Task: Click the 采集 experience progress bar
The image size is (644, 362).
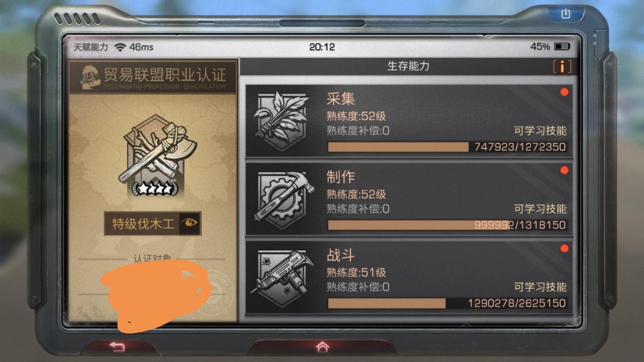Action: [447, 147]
